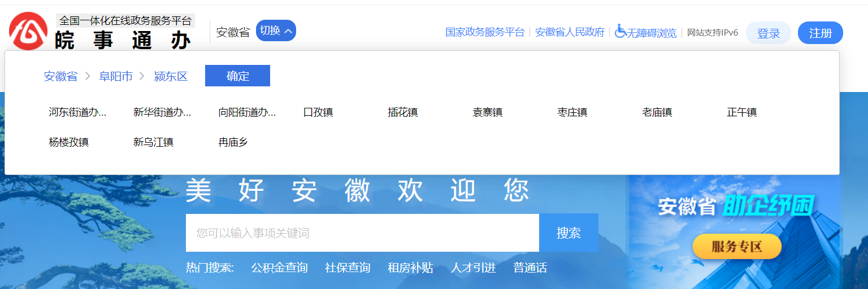
Task: Click the 皖事通办 red logo icon
Action: (28, 31)
